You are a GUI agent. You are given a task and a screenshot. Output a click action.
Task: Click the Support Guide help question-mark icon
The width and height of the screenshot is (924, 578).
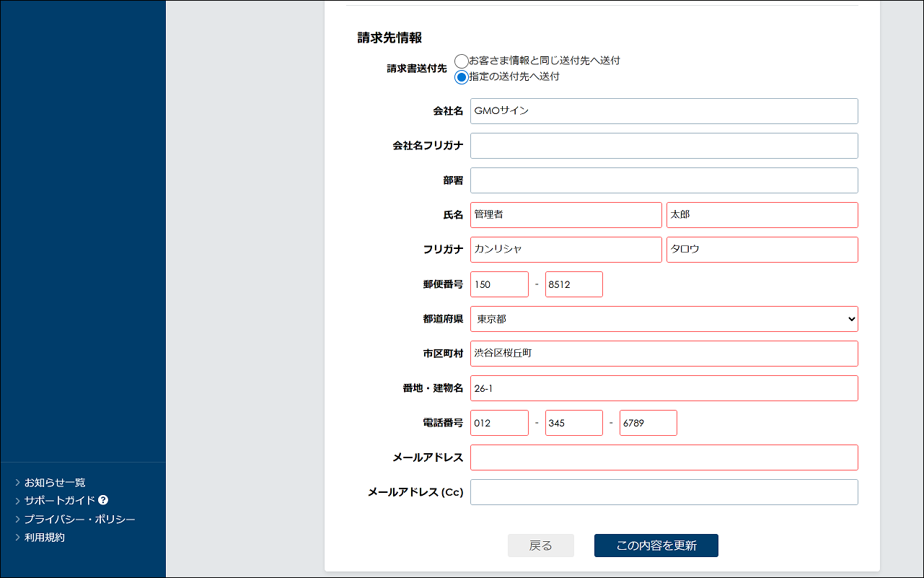103,500
